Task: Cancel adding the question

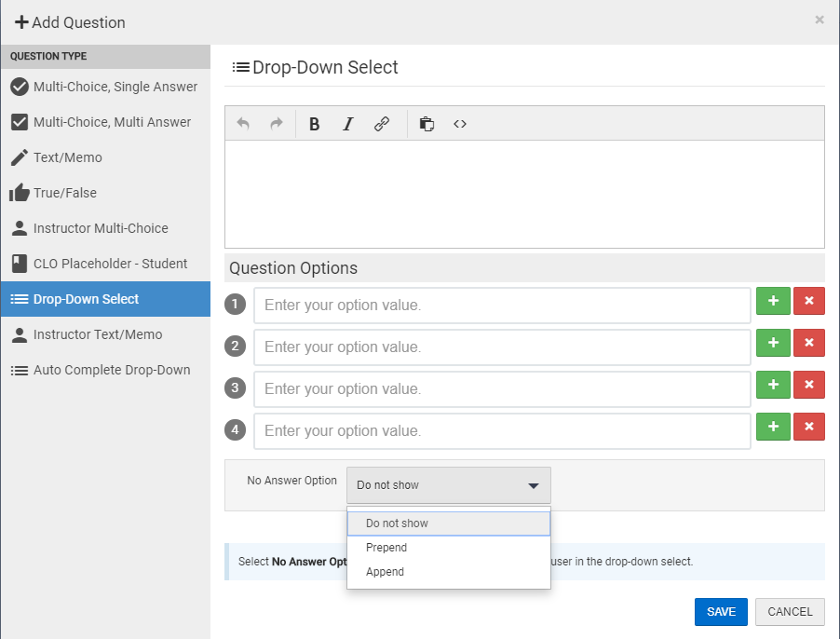Action: point(790,612)
